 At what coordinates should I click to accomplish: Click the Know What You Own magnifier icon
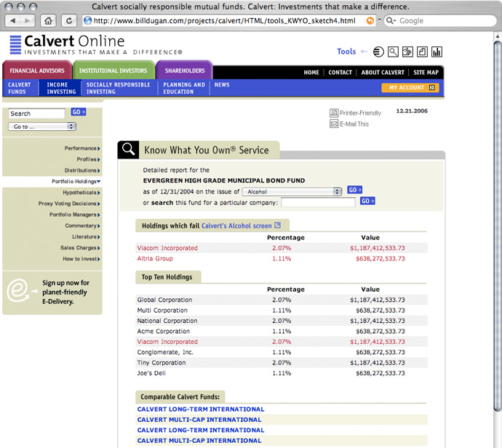point(128,150)
